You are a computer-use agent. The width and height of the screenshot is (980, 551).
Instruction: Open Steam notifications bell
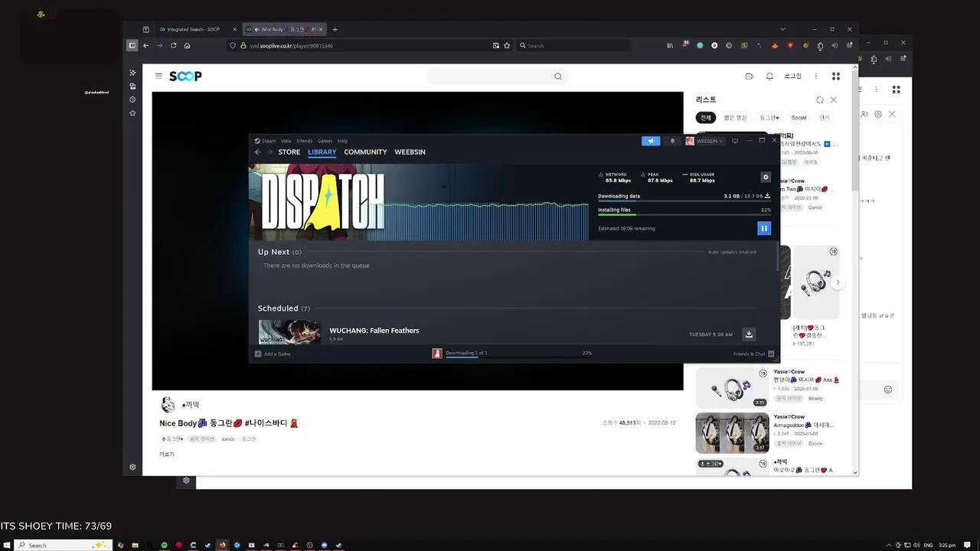click(x=673, y=141)
